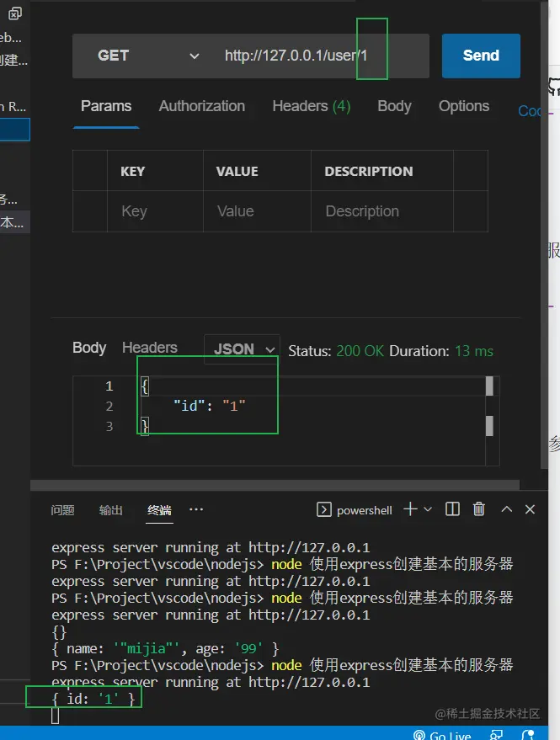Maximize panel with the up chevron
Screen dimensions: 560x740
pos(507,509)
